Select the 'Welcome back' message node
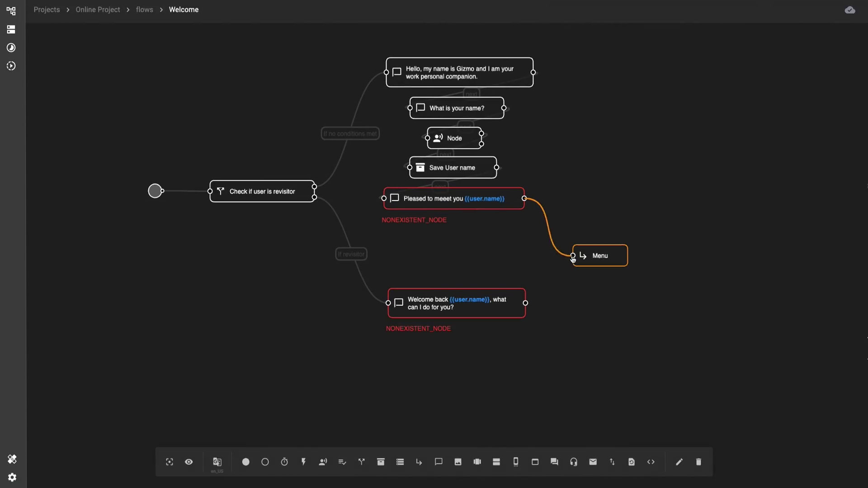 point(457,303)
